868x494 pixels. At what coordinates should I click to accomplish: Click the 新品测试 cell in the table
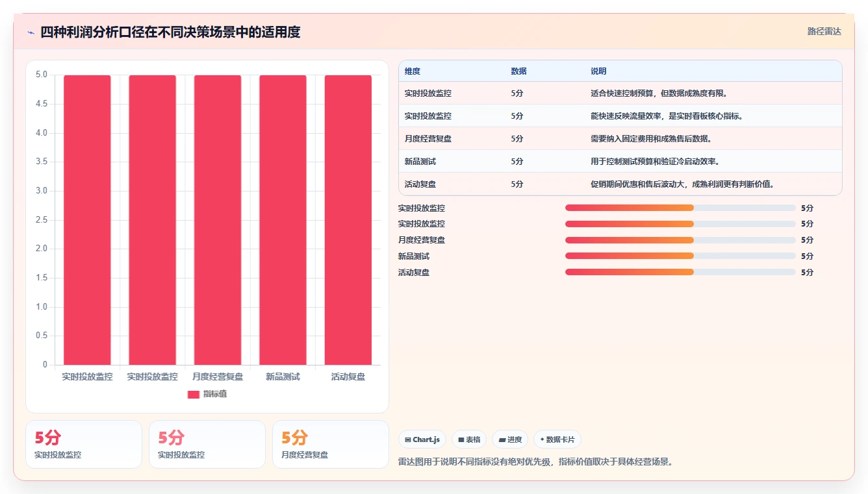tap(420, 162)
